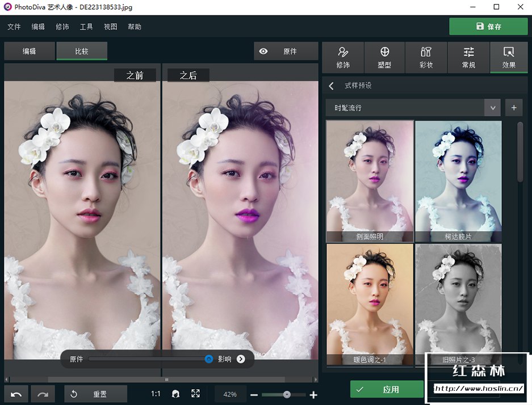Screen dimensions: 532x405
Task: Select the 侧面照明 preset thumbnail
Action: click(x=370, y=182)
